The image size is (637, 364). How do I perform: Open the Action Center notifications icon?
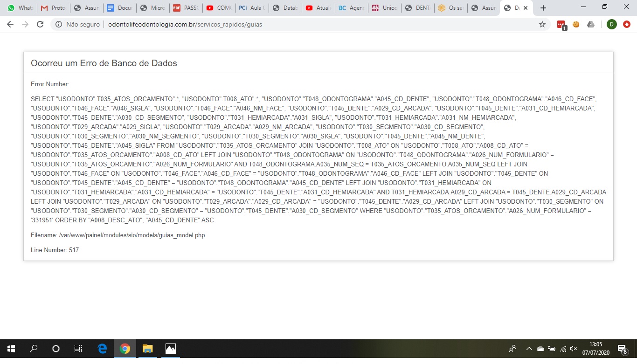tap(622, 349)
